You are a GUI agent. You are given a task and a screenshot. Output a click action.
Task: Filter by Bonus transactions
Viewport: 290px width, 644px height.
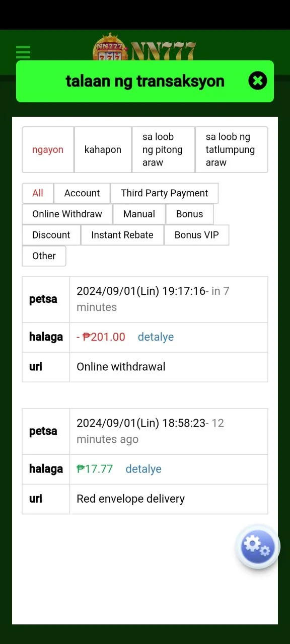click(x=189, y=214)
